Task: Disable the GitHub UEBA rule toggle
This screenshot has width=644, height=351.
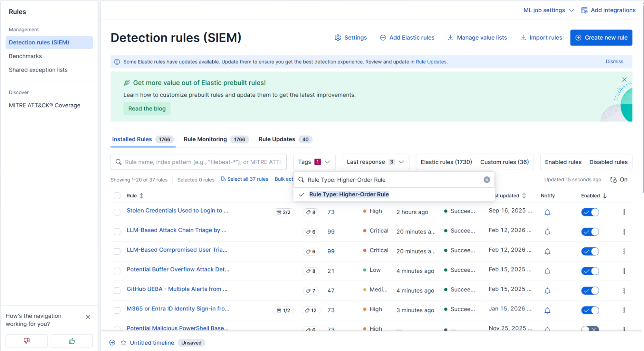Action: click(x=590, y=291)
